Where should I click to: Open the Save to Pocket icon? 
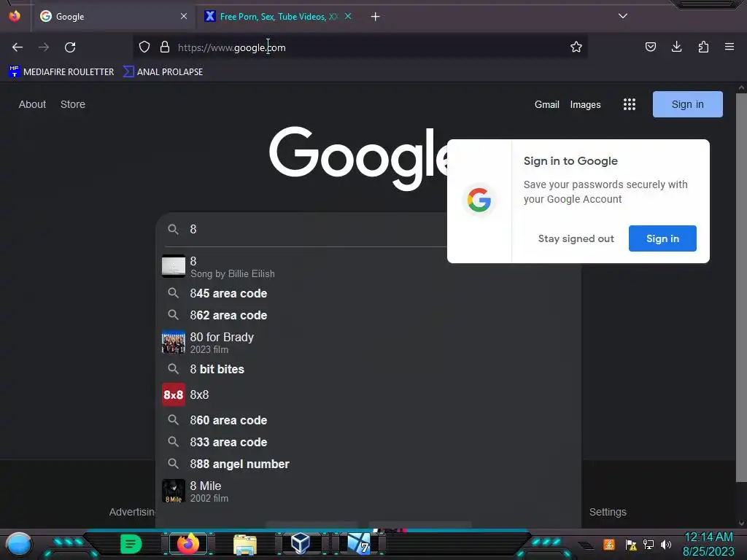coord(650,47)
